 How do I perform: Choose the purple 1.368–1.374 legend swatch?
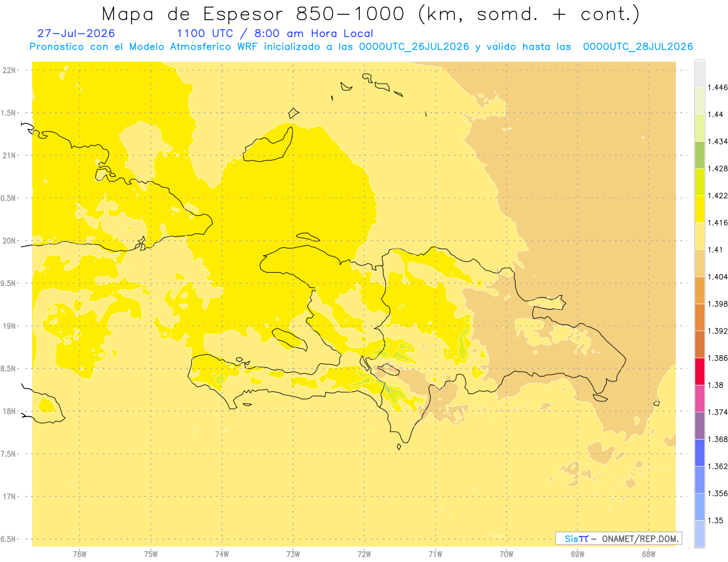[x=699, y=426]
